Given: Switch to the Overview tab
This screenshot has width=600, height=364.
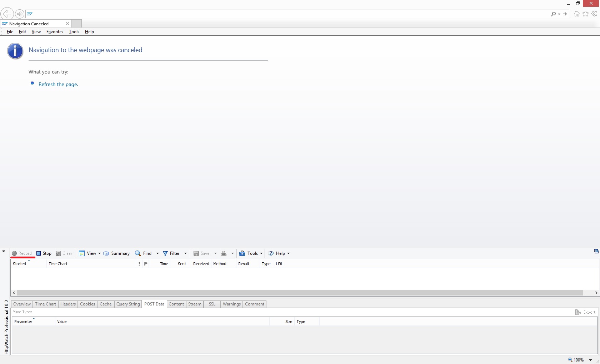Looking at the screenshot, I should pos(22,304).
